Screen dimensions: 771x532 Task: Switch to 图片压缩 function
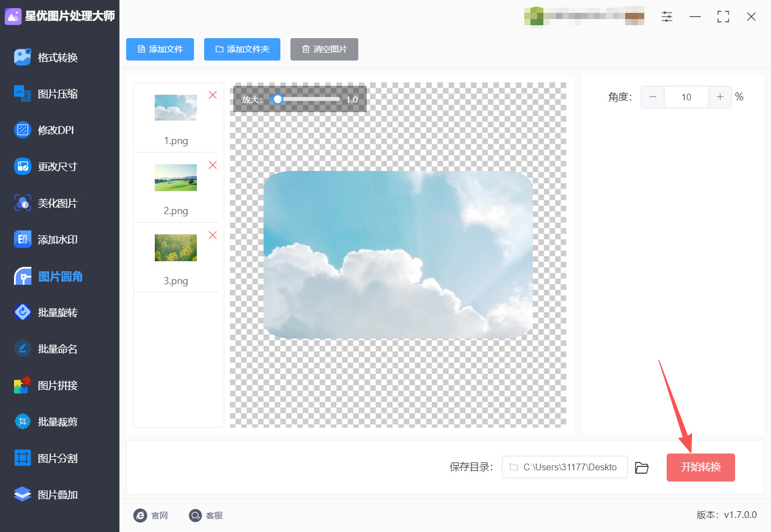pos(58,94)
